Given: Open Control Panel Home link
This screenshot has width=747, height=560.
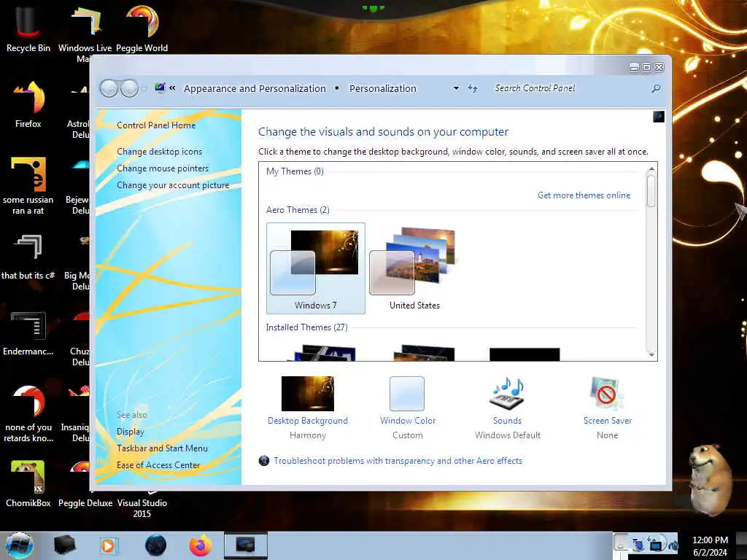Looking at the screenshot, I should (x=156, y=125).
